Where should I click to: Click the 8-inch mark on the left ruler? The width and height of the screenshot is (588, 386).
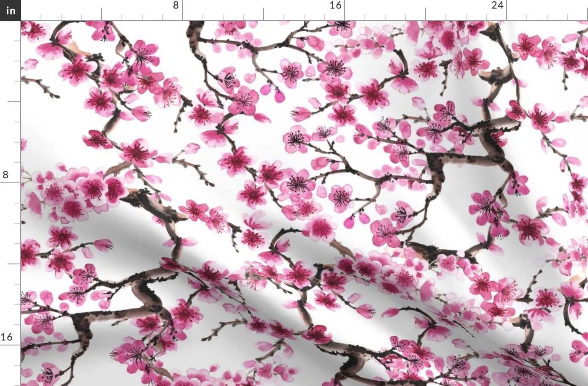point(5,175)
